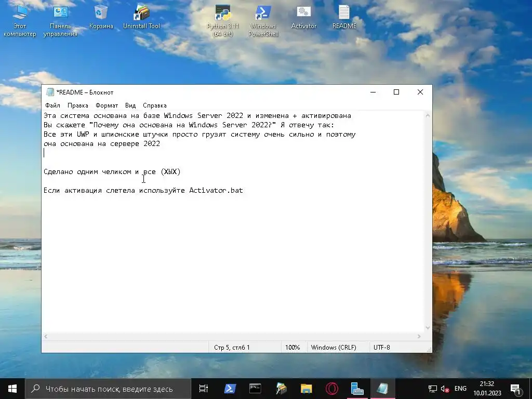Open the clock and date 21:32

487,389
